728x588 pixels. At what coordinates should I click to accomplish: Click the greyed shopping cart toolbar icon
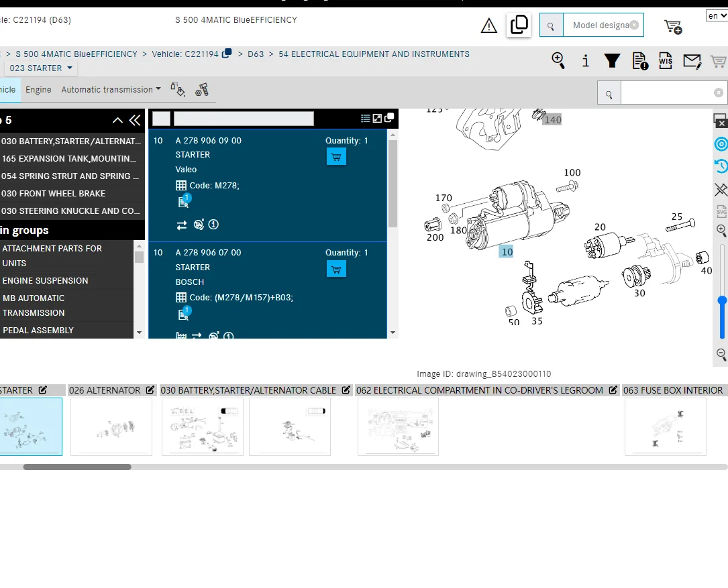[718, 61]
